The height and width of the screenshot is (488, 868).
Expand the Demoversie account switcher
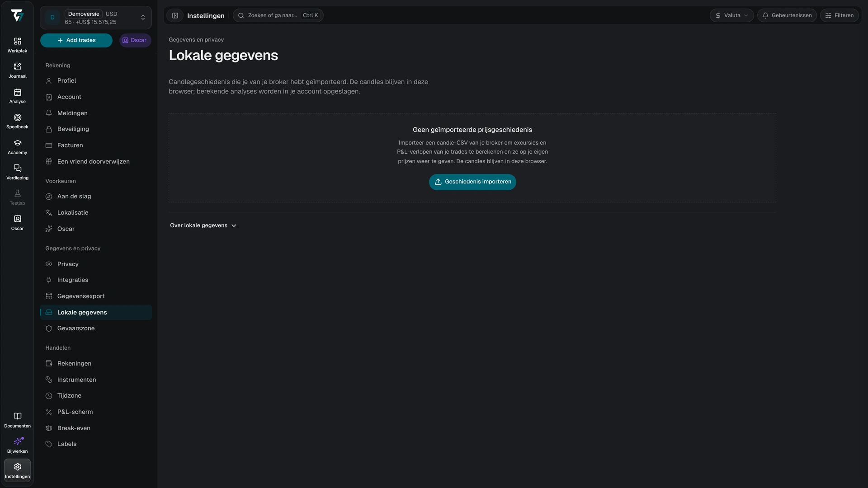[96, 18]
